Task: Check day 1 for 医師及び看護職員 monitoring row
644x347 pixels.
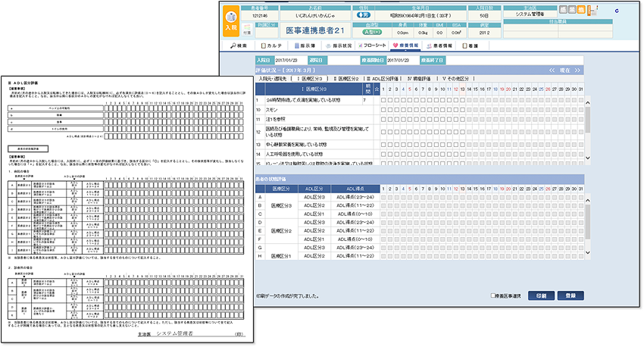Action: pos(383,133)
